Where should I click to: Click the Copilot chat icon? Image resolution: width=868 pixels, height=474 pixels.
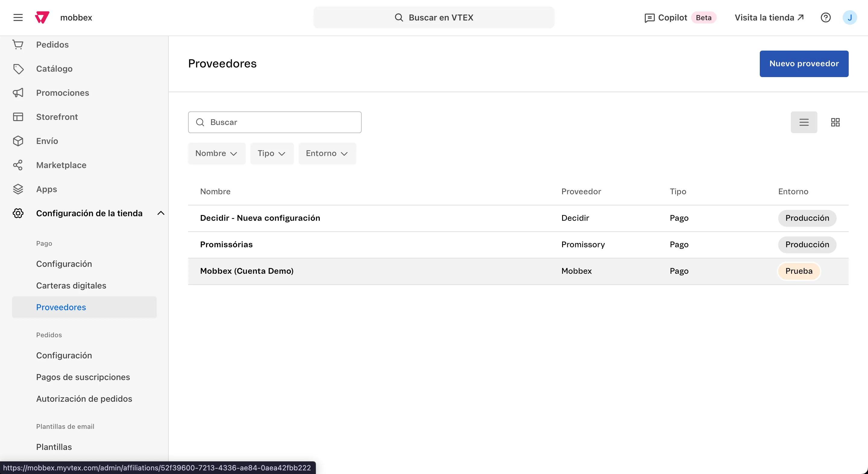coord(649,18)
